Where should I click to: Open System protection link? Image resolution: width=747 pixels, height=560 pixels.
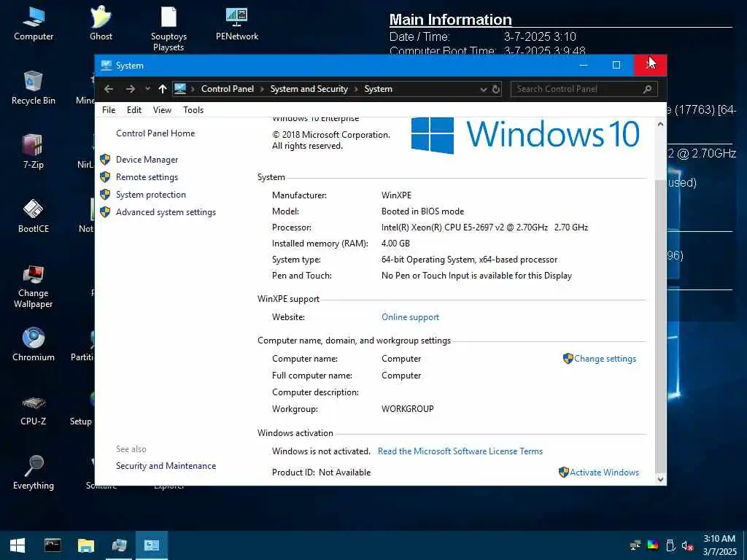[x=150, y=195]
